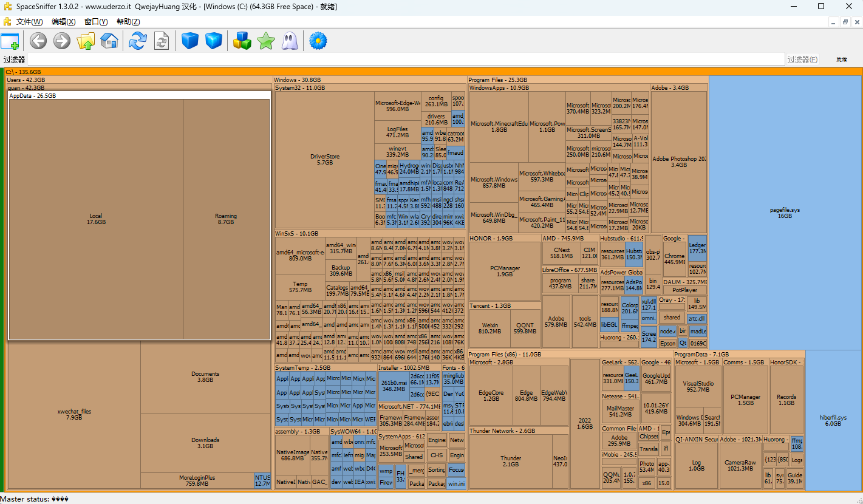Click the 'AppData - 26.5GB' header
The width and height of the screenshot is (863, 504).
[x=139, y=95]
